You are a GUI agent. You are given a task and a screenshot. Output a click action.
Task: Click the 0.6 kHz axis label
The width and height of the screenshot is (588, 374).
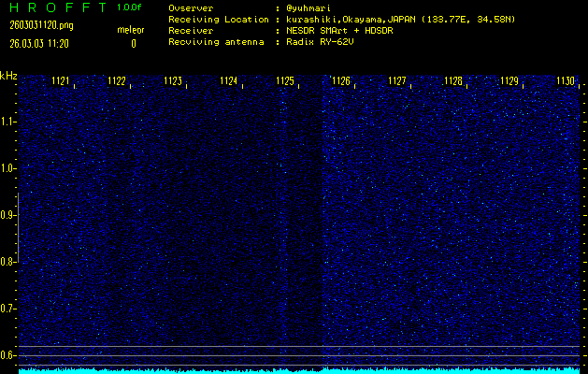coord(7,355)
